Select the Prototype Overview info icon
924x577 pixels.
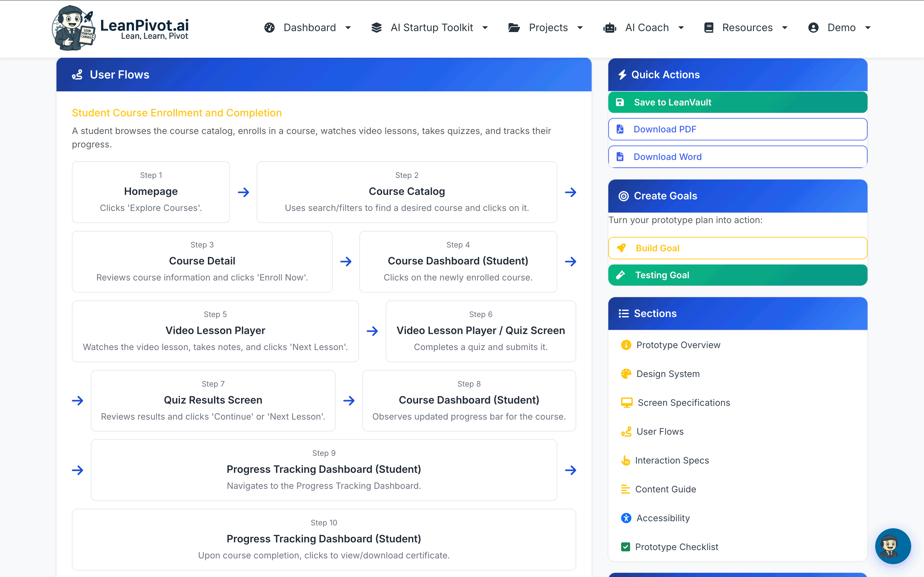coord(626,345)
